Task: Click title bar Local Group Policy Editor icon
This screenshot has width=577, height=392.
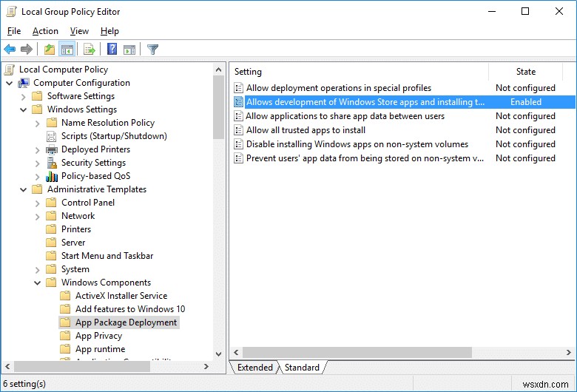Action: pyautogui.click(x=11, y=11)
